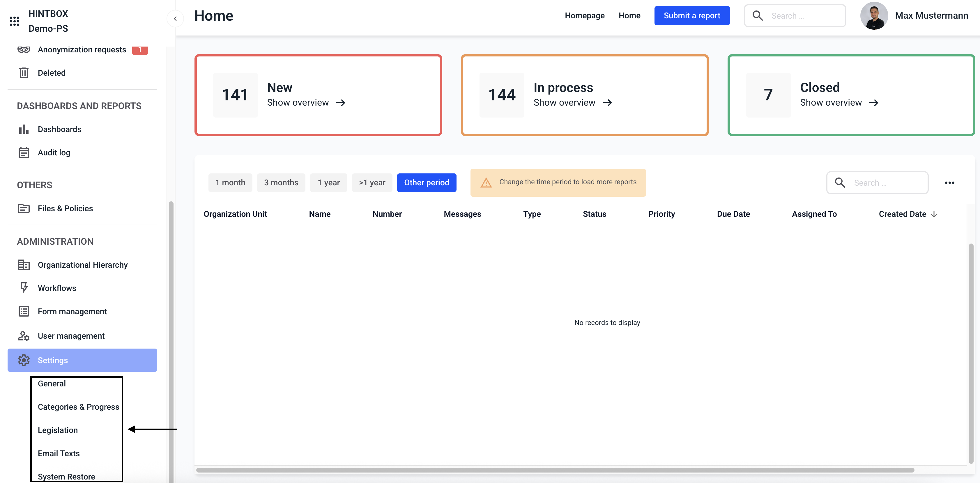Select the >1 year period filter

[x=372, y=182]
